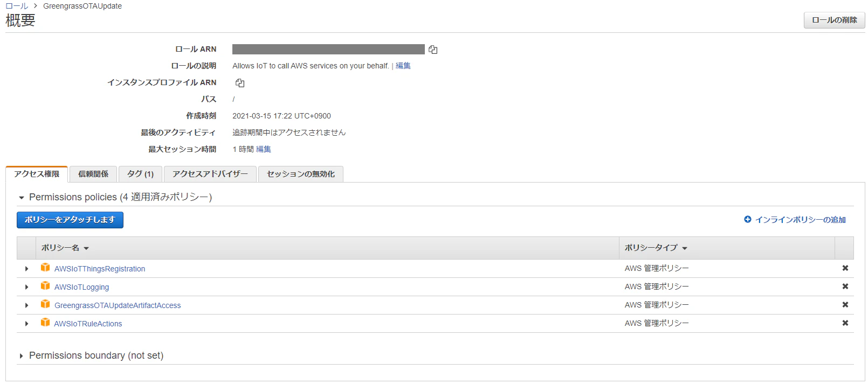Image resolution: width=868 pixels, height=384 pixels.
Task: Click the AWSIoTLogging policy cube icon
Action: 45,286
